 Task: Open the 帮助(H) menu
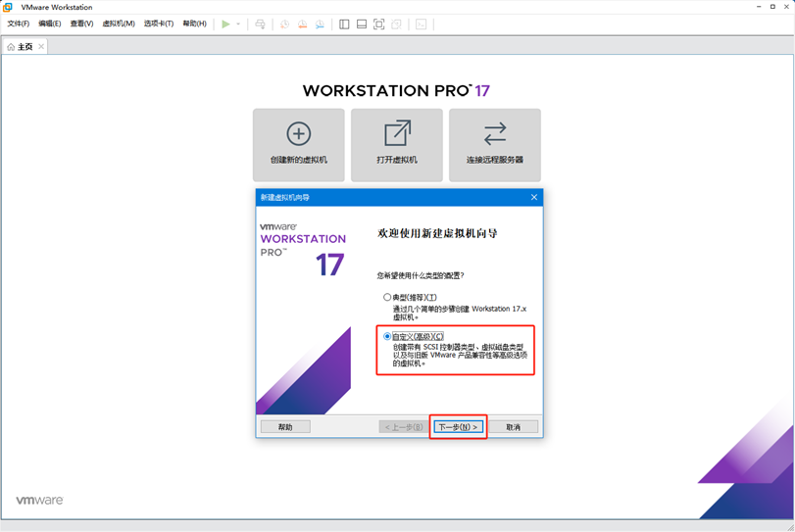195,24
